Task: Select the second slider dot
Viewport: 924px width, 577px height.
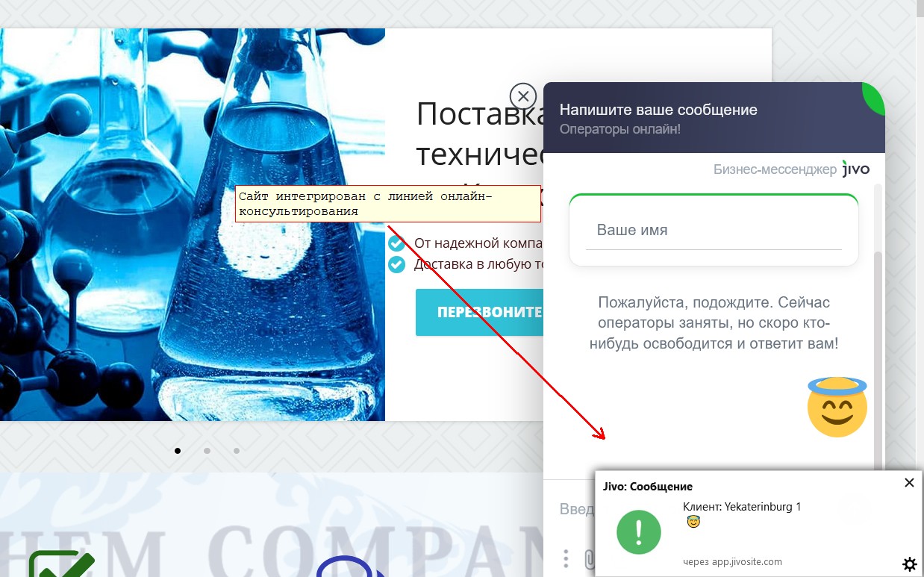Action: (x=207, y=451)
